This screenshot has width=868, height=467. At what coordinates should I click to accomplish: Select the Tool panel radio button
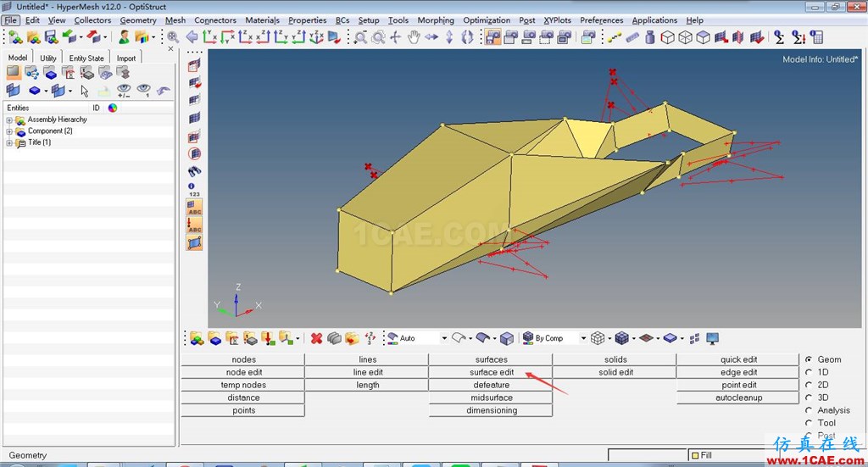point(809,423)
